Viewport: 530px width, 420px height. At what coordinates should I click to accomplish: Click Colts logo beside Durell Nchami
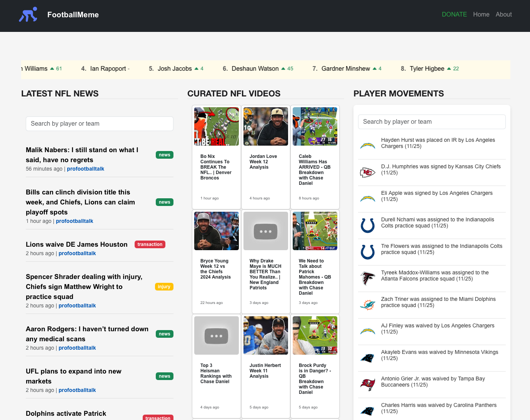click(367, 226)
